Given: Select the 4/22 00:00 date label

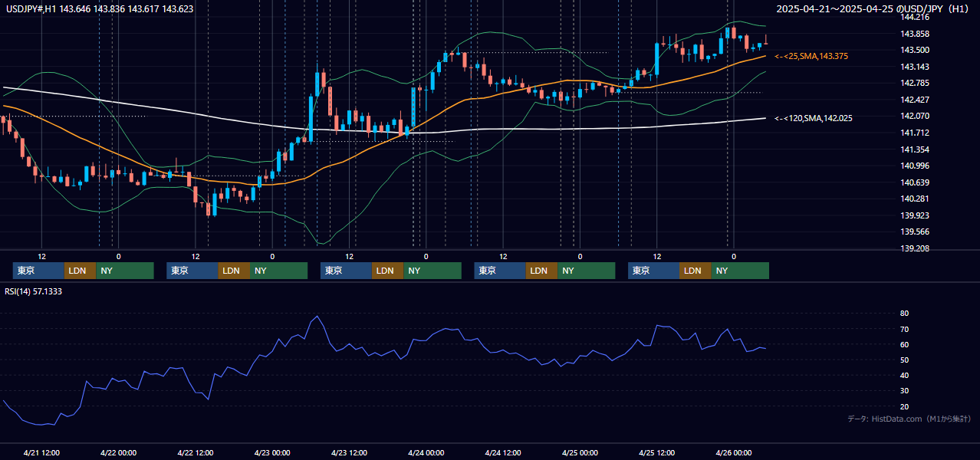Looking at the screenshot, I should point(118,452).
